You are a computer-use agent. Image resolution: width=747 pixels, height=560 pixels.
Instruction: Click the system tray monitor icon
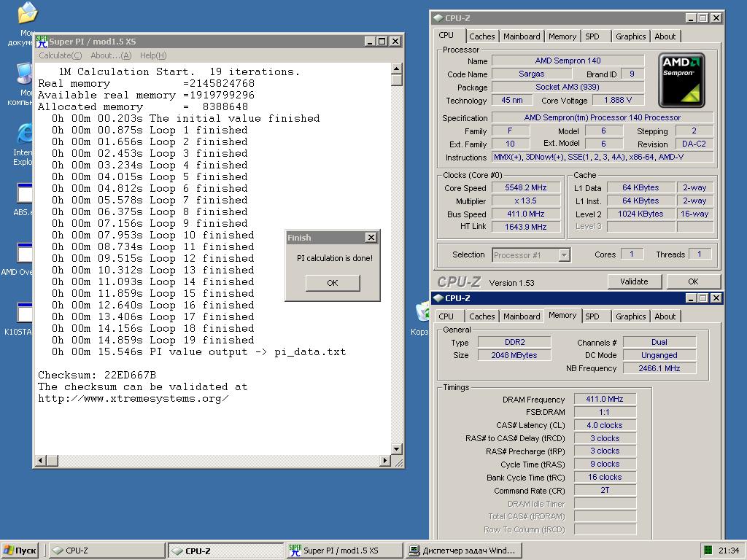point(708,550)
